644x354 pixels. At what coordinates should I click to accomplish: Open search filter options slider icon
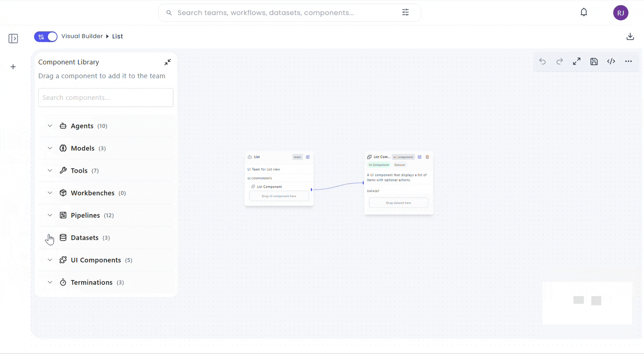[405, 13]
